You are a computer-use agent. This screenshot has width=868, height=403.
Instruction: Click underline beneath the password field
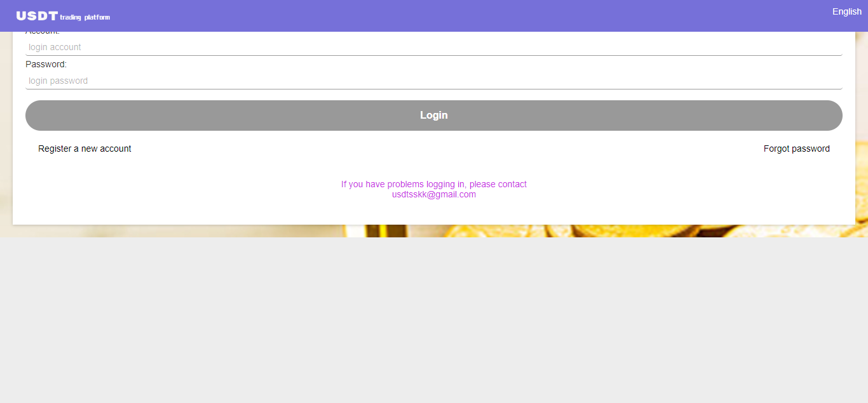point(433,89)
